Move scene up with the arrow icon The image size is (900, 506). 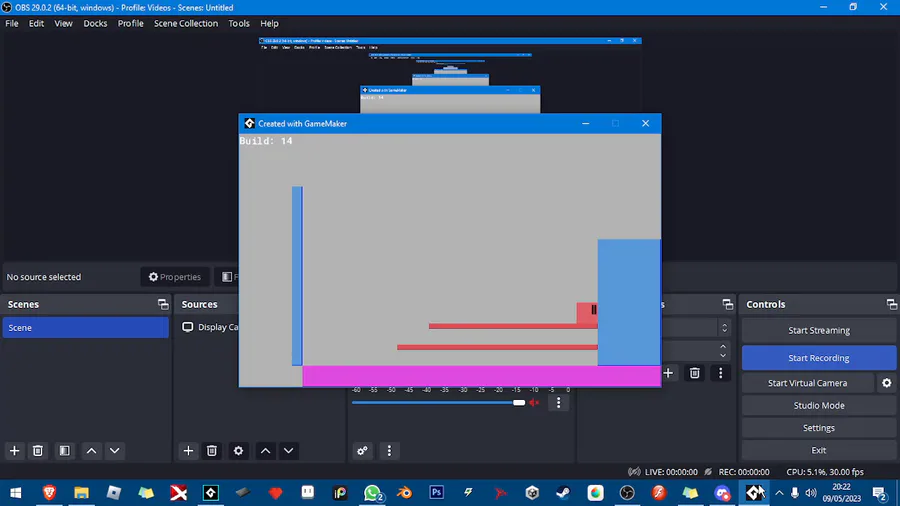point(91,451)
